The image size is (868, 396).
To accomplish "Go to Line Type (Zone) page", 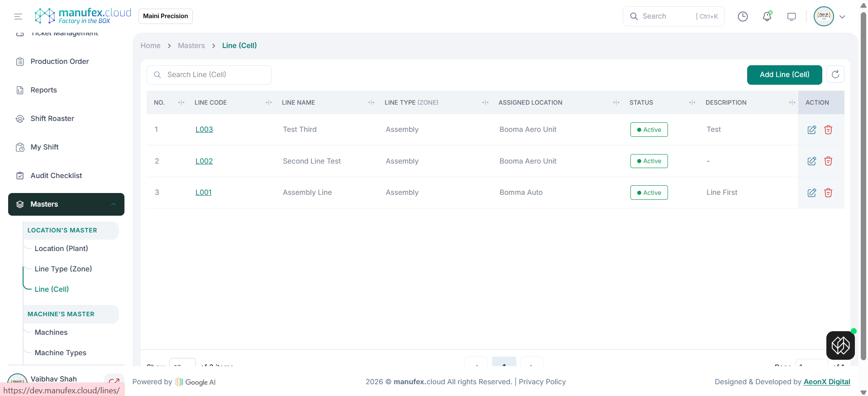I will (63, 269).
